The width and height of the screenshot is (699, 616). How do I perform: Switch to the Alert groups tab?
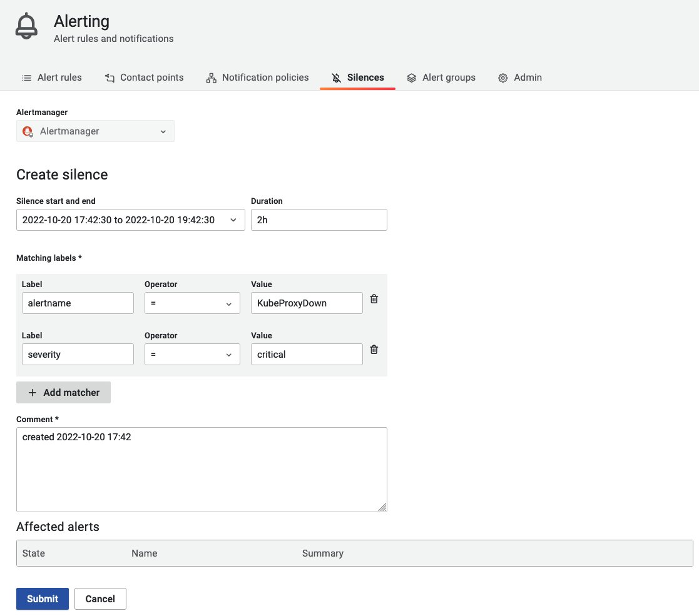(x=448, y=78)
